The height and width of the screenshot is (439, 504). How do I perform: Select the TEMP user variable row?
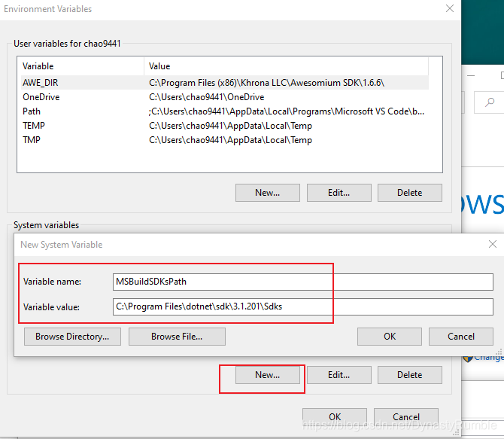225,126
